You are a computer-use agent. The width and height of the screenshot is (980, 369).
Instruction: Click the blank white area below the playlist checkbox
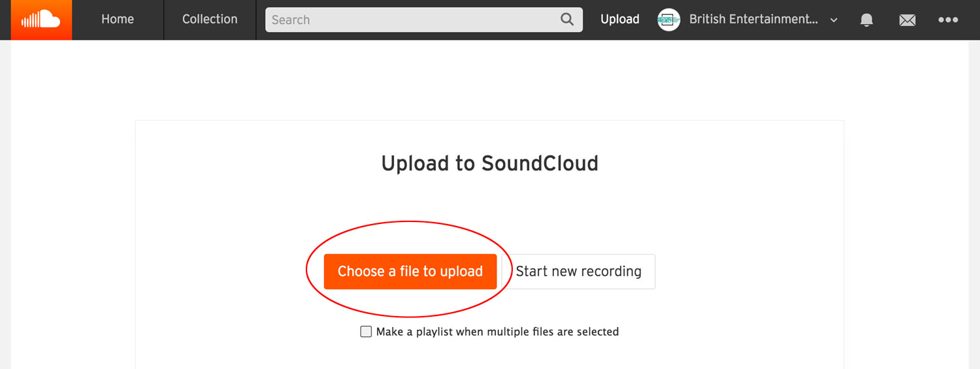point(489,356)
